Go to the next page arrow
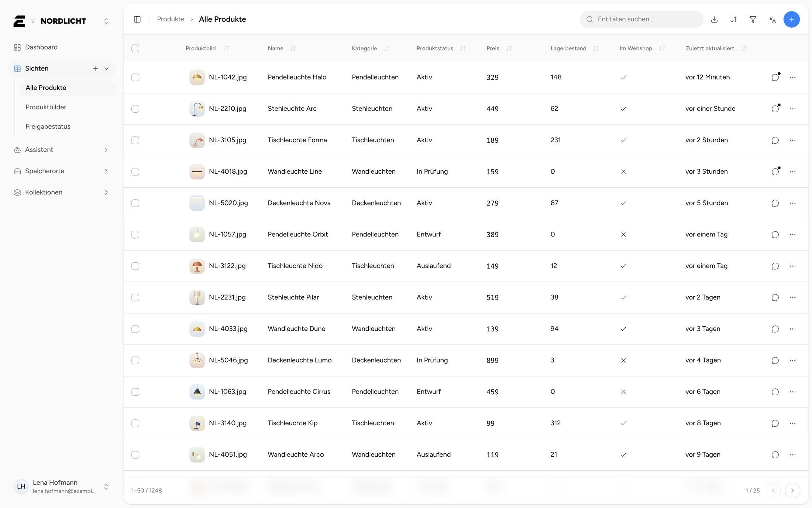This screenshot has height=508, width=812. [x=792, y=491]
